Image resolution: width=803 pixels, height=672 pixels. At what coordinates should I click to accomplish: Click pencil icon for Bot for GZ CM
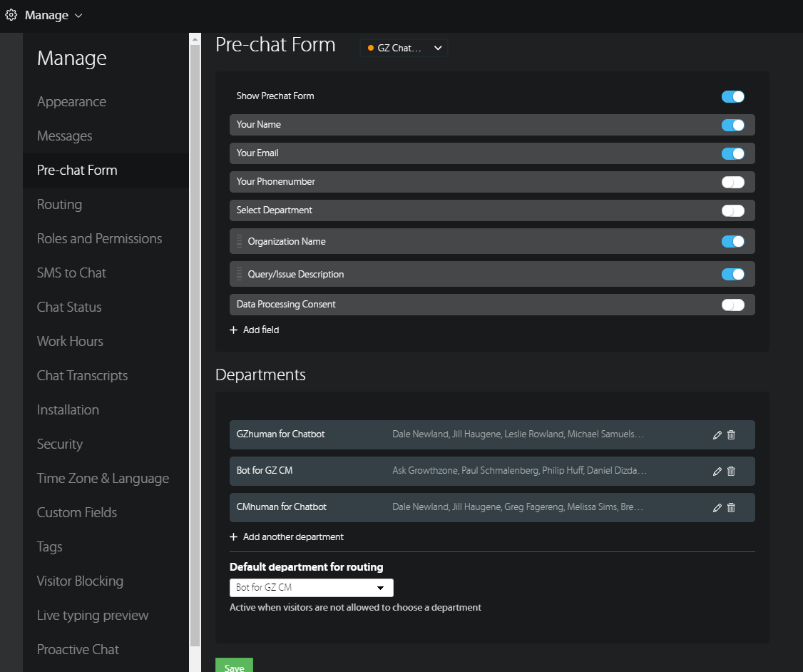point(717,472)
